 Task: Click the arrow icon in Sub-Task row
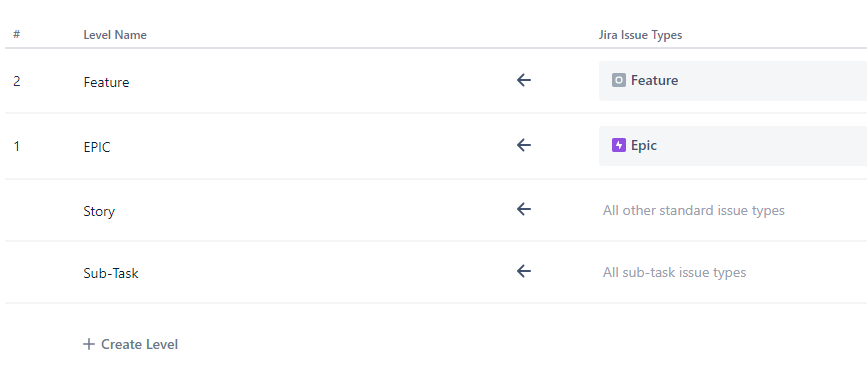tap(524, 271)
